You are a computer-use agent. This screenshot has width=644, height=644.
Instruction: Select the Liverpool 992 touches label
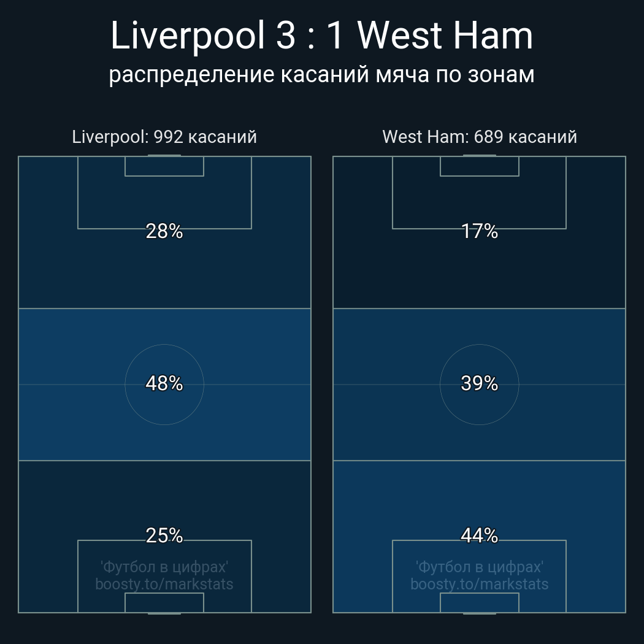click(x=164, y=137)
